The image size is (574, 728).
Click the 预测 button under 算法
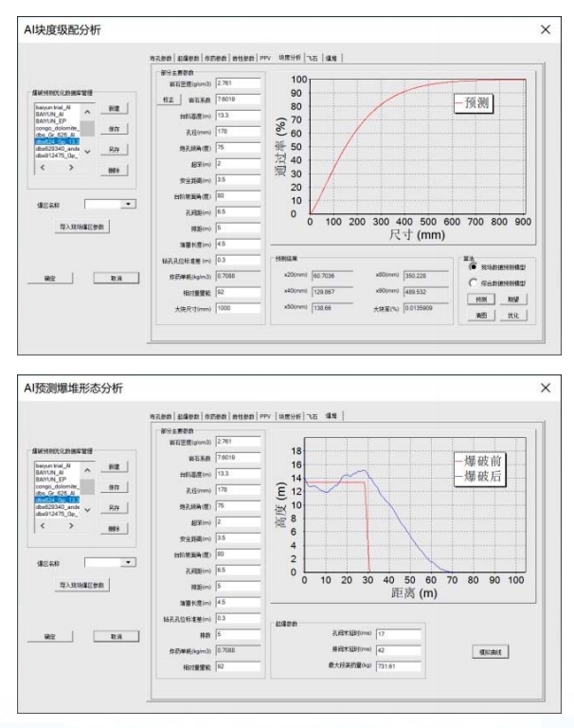click(x=480, y=299)
